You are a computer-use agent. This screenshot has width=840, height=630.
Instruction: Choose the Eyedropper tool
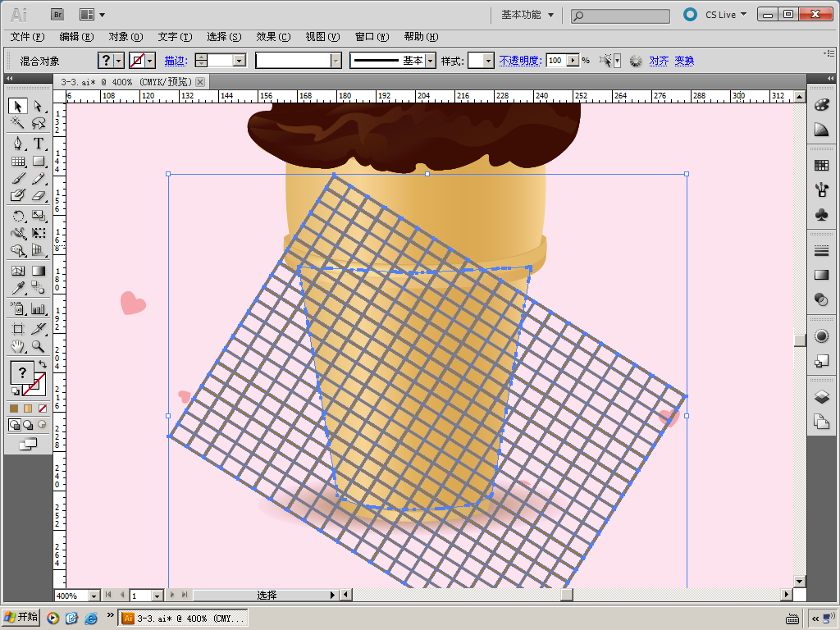[18, 288]
